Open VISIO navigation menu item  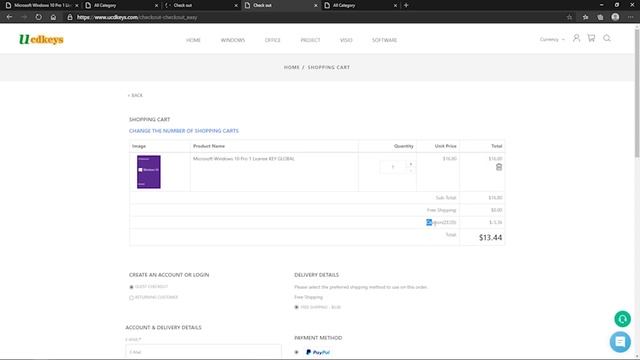(x=346, y=40)
